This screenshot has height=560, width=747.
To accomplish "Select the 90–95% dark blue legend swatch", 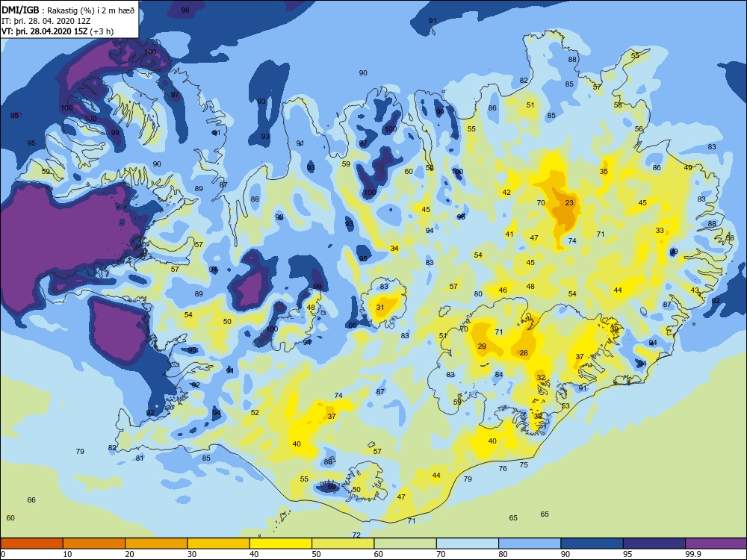I will click(x=592, y=544).
